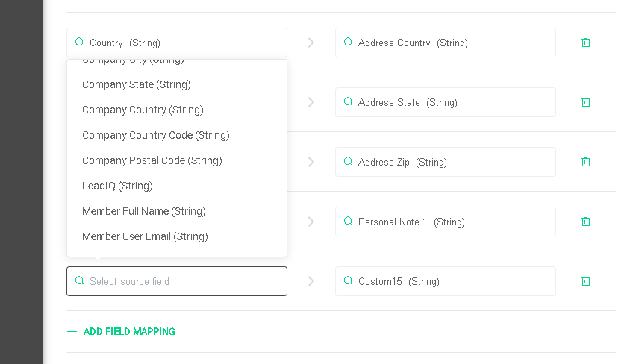The height and width of the screenshot is (364, 627).
Task: Remove the Custom15 mapping row
Action: click(x=586, y=281)
